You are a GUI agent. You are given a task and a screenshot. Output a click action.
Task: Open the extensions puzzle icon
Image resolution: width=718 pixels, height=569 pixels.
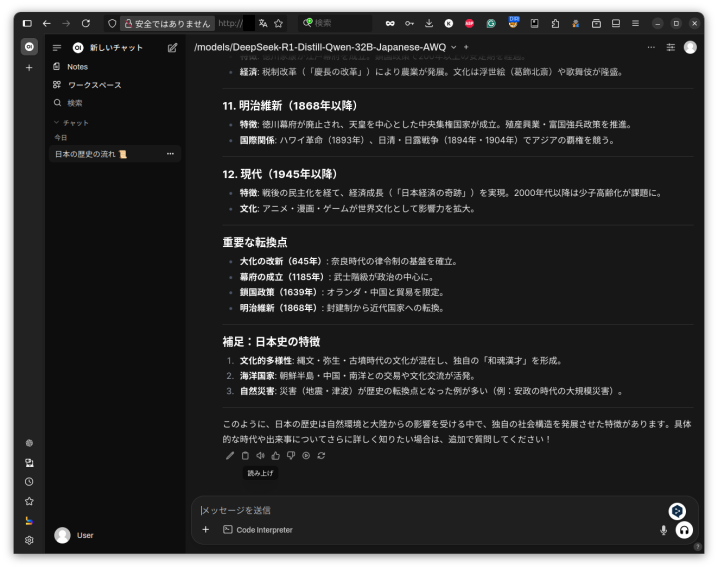point(555,23)
